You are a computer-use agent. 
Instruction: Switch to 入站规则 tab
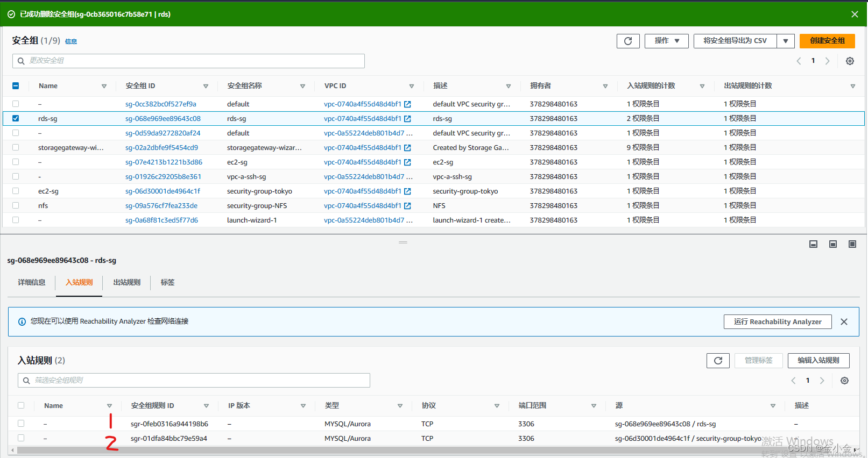pos(79,283)
